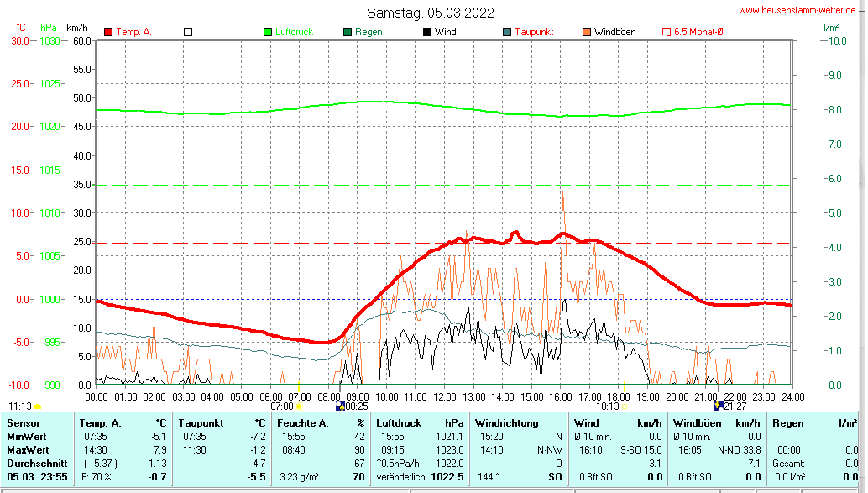Click the orange Windböen legend square
This screenshot has height=493, width=868.
coord(587,32)
